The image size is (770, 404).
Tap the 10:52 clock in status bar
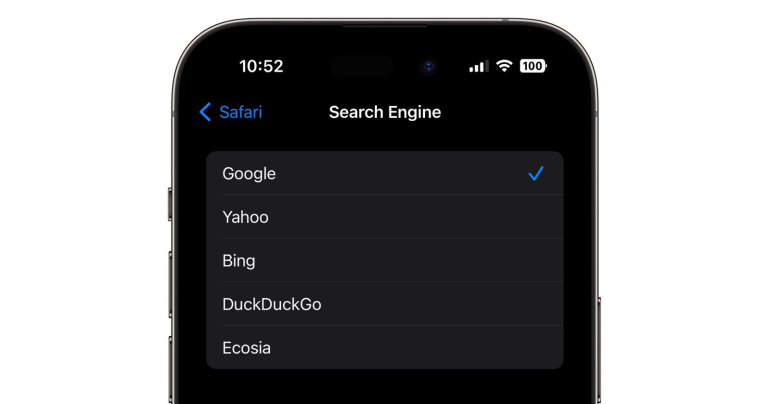pos(261,66)
